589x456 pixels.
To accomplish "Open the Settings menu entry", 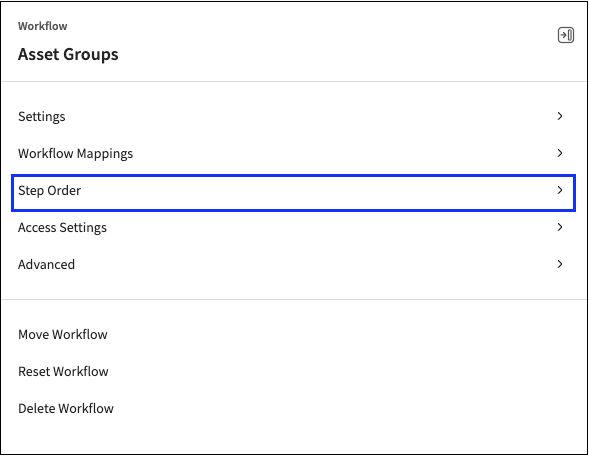I will coord(293,116).
